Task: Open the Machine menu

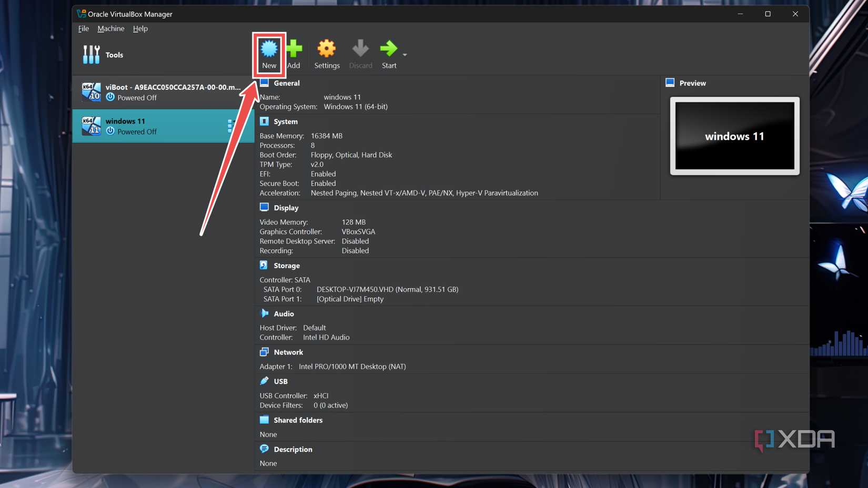Action: tap(110, 28)
